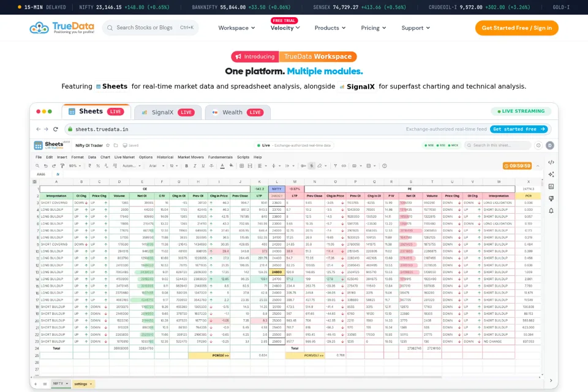Click the TrueData logo
This screenshot has width=588, height=392.
coord(62,28)
